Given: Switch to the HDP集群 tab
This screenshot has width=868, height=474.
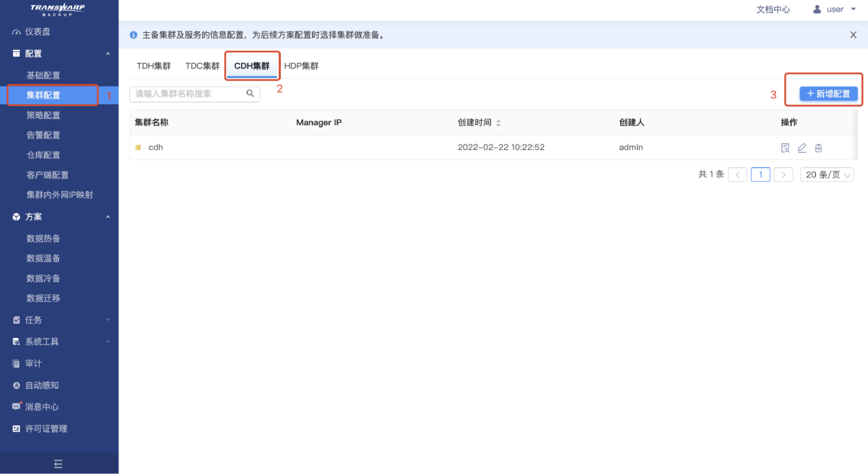Looking at the screenshot, I should point(301,66).
